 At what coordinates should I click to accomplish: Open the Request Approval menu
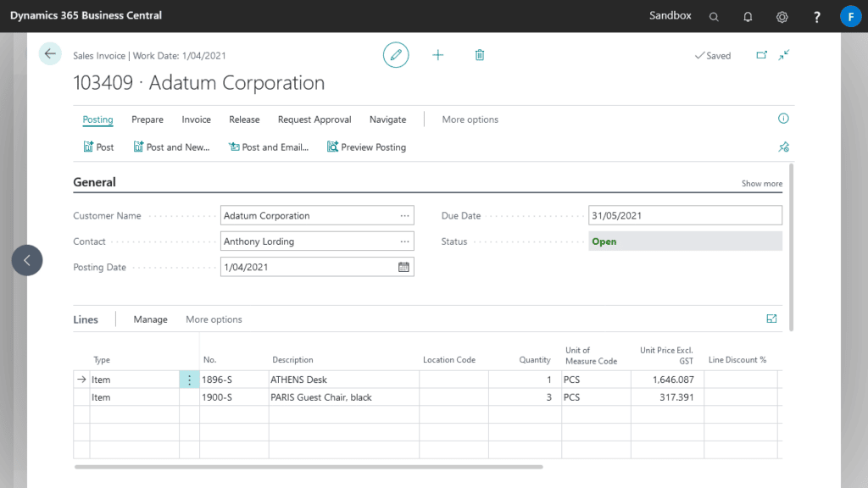tap(314, 119)
